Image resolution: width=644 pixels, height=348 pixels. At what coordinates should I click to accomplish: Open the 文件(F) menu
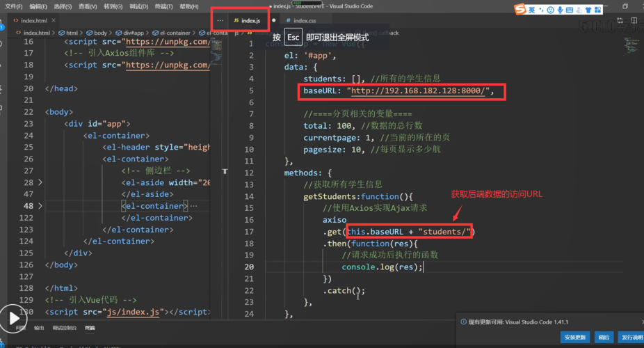[13, 6]
